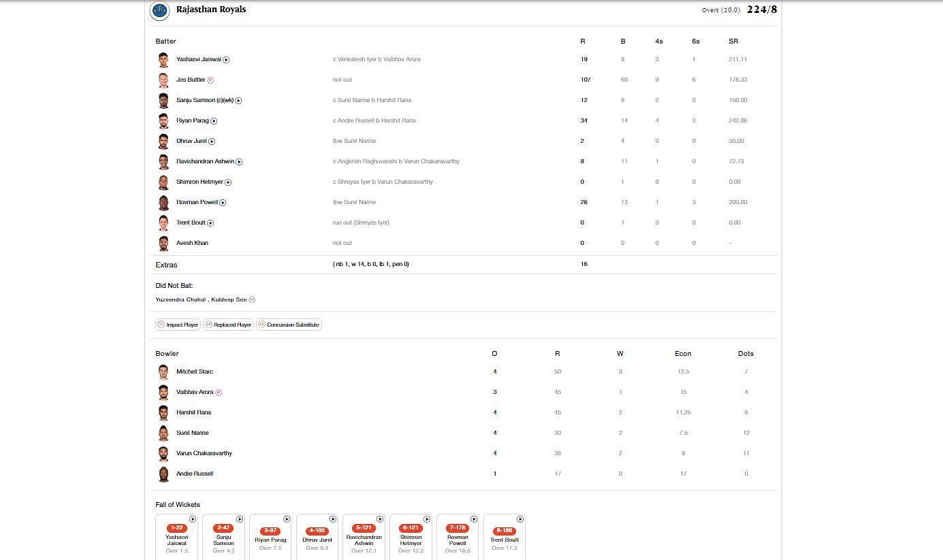The height and width of the screenshot is (560, 943).
Task: Click the replaced player icon beside Kuldeep Sen
Action: tap(252, 299)
